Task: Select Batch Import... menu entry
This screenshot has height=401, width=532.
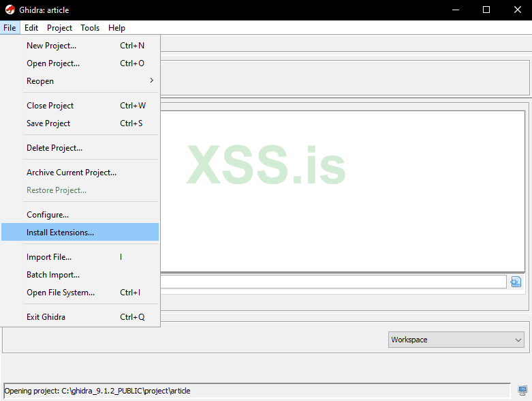Action: point(80,275)
